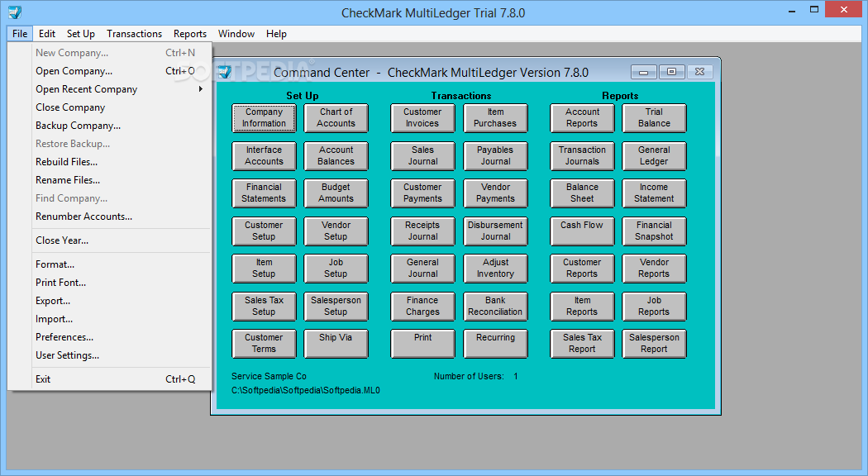The width and height of the screenshot is (868, 476).
Task: Choose Exit from File menu
Action: [110, 379]
